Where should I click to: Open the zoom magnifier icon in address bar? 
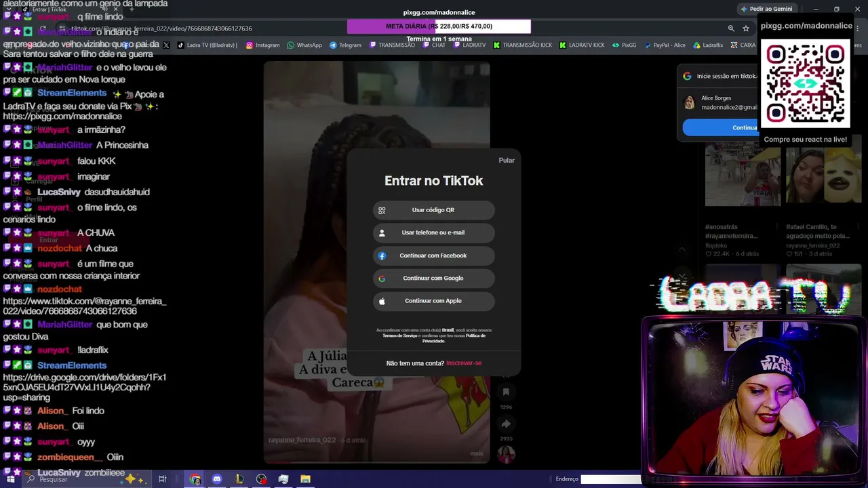tap(731, 28)
